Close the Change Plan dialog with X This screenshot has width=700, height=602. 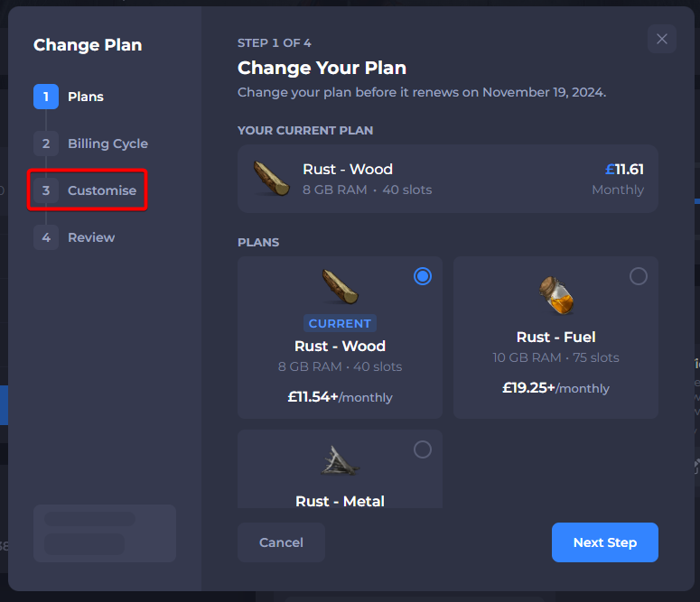[661, 39]
